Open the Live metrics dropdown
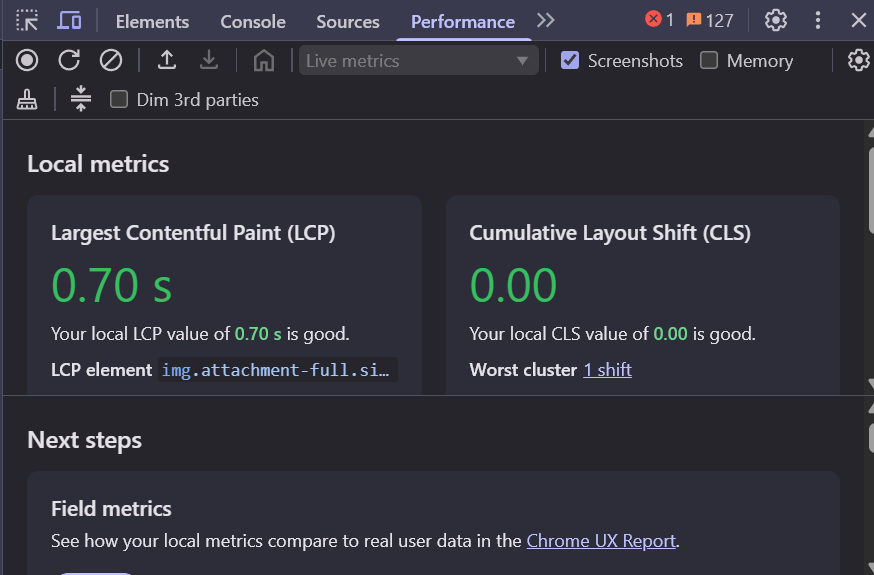 pyautogui.click(x=419, y=60)
